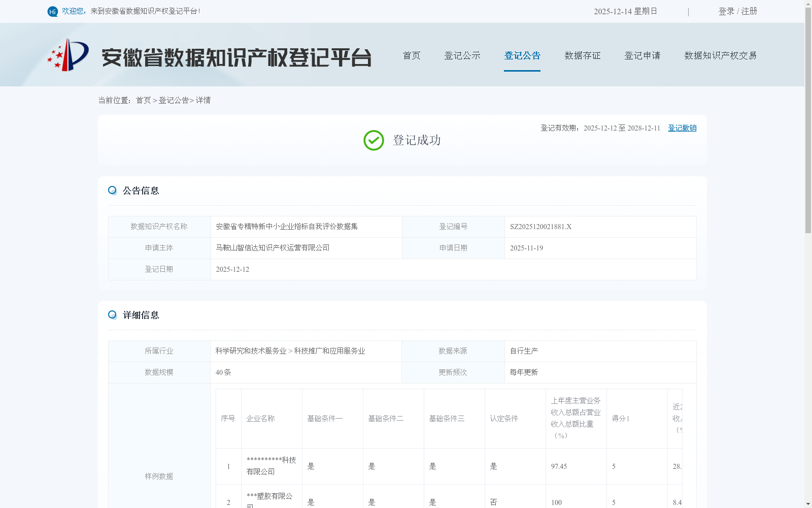This screenshot has height=508, width=812.
Task: Click the data source value 自行生产
Action: 524,351
